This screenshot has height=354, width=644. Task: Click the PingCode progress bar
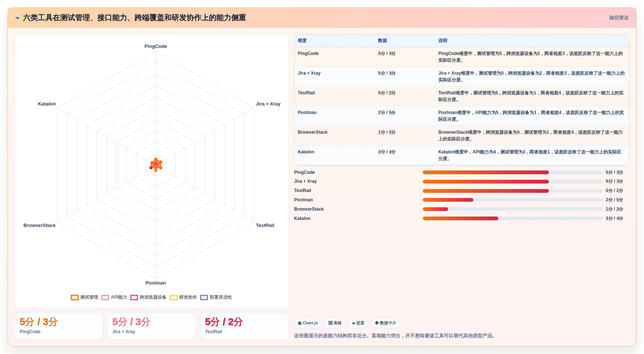[512, 172]
